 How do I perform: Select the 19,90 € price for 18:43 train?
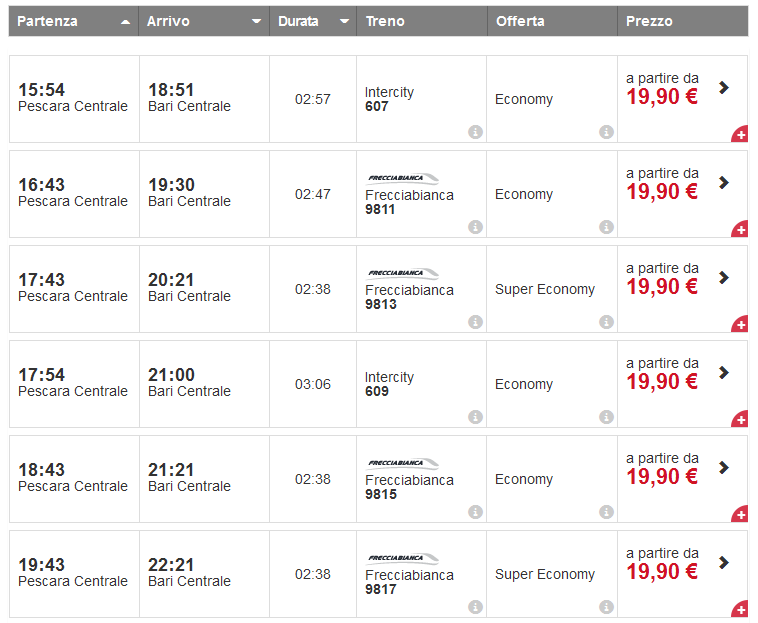pos(662,477)
